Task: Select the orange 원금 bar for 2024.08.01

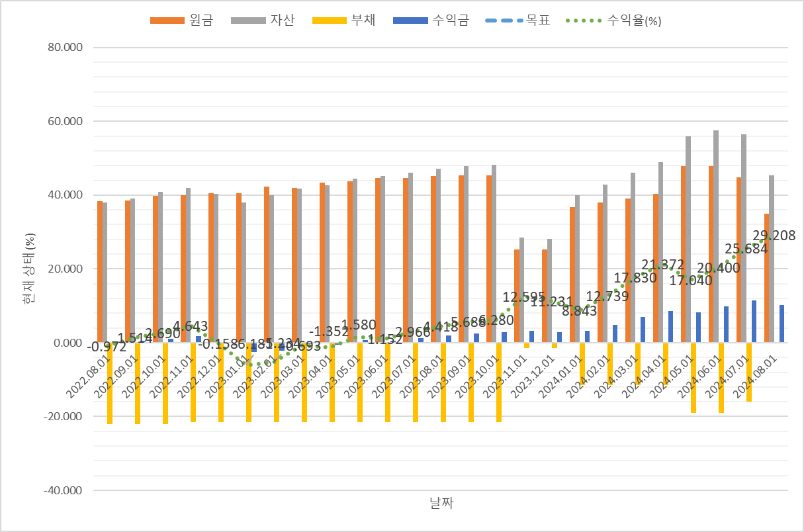Action: coord(767,278)
